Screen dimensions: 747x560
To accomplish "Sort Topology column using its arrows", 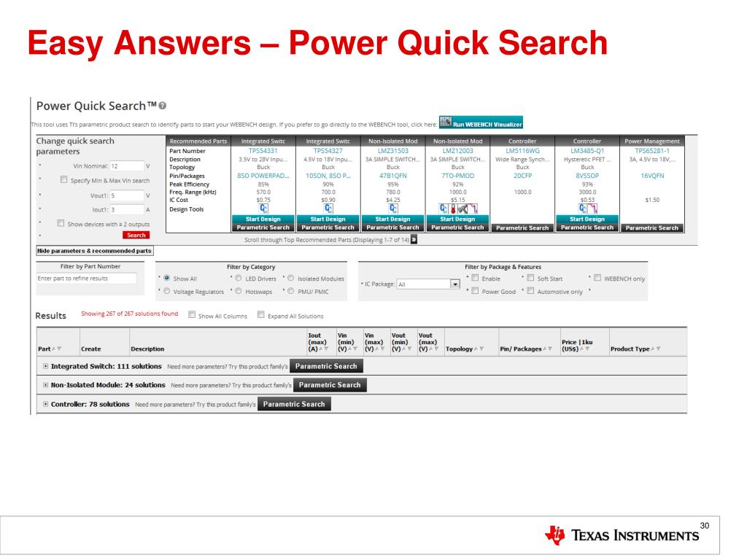I will (x=479, y=349).
